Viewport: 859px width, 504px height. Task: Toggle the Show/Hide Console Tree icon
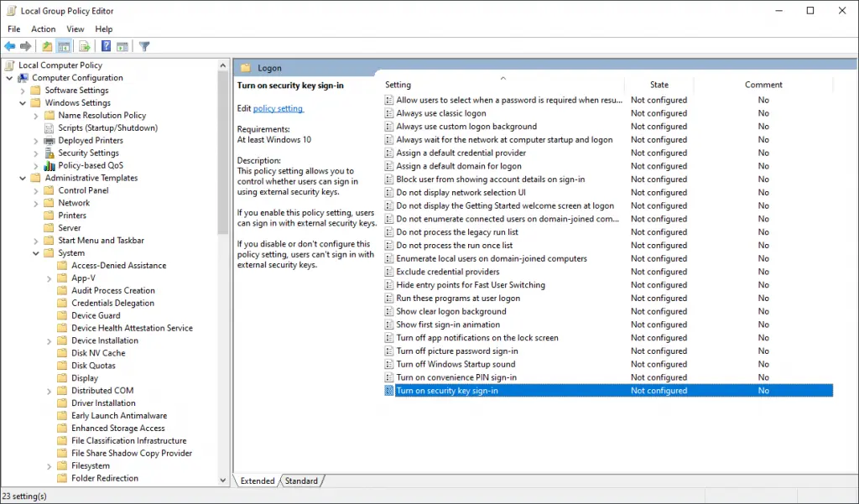click(x=65, y=46)
